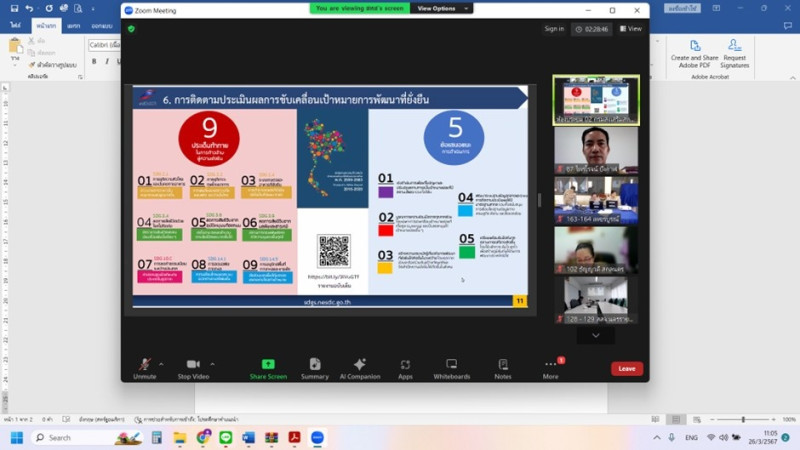
Task: Expand video options arrow beside Stop Video
Action: pyautogui.click(x=212, y=363)
